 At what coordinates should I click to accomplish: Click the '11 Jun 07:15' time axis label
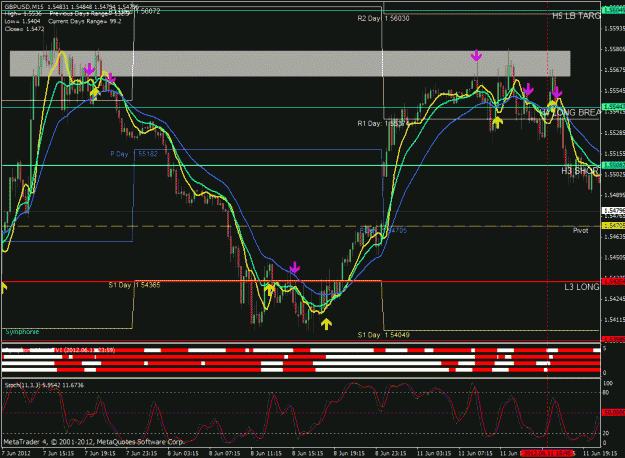[x=475, y=454]
